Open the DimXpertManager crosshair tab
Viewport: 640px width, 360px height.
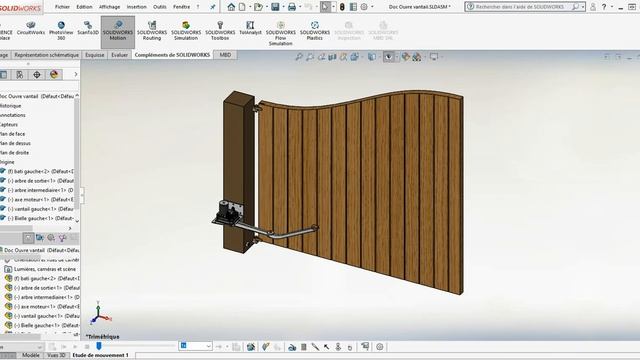[x=37, y=74]
